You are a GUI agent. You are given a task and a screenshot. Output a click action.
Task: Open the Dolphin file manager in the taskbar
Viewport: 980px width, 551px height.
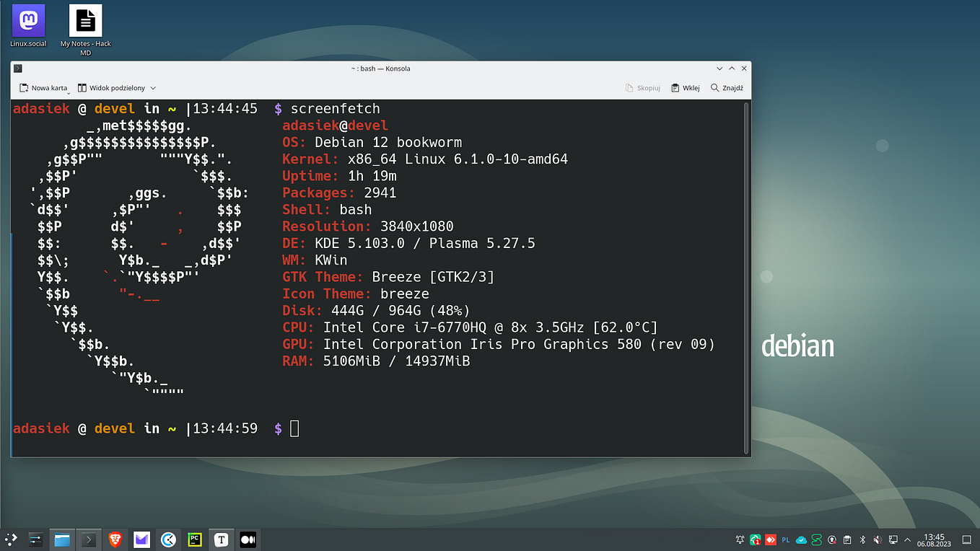point(61,539)
